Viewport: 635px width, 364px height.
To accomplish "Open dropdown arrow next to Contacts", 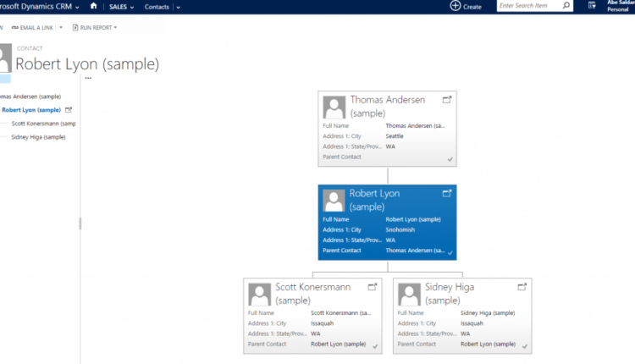I will coord(179,7).
